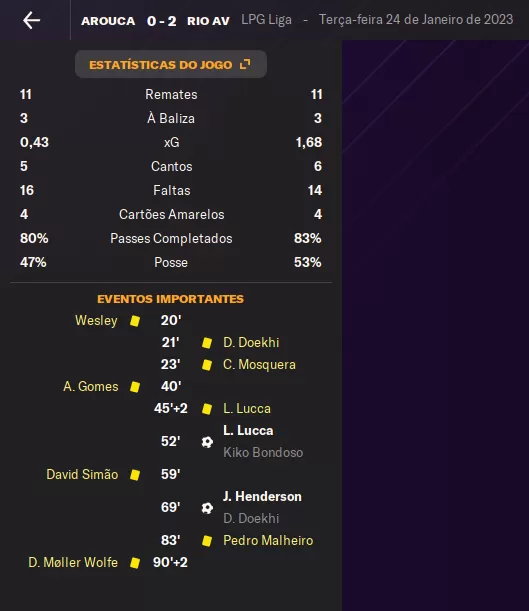This screenshot has width=529, height=611.
Task: Select the Posse statistic row
Action: pyautogui.click(x=171, y=262)
